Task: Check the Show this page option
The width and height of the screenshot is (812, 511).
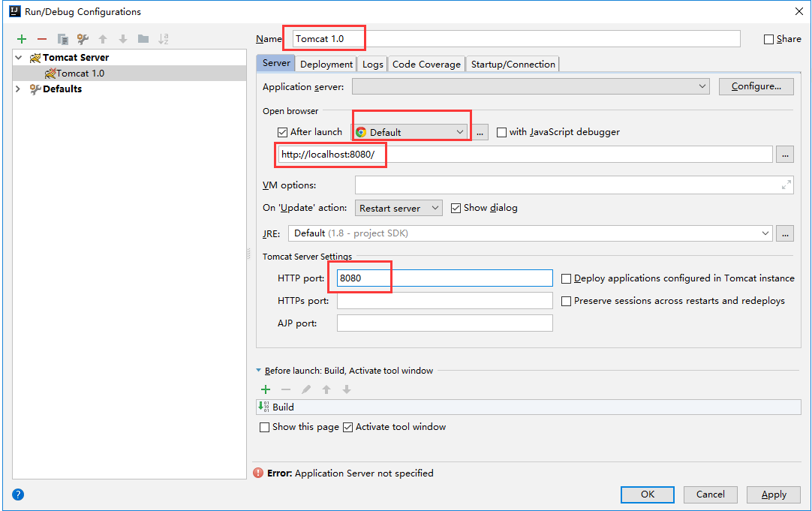Action: click(264, 427)
